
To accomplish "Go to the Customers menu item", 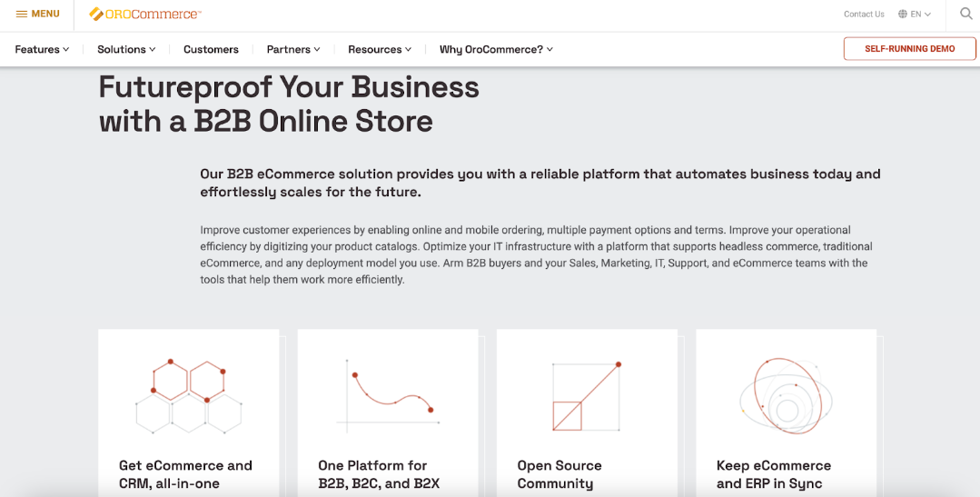I will pyautogui.click(x=211, y=49).
